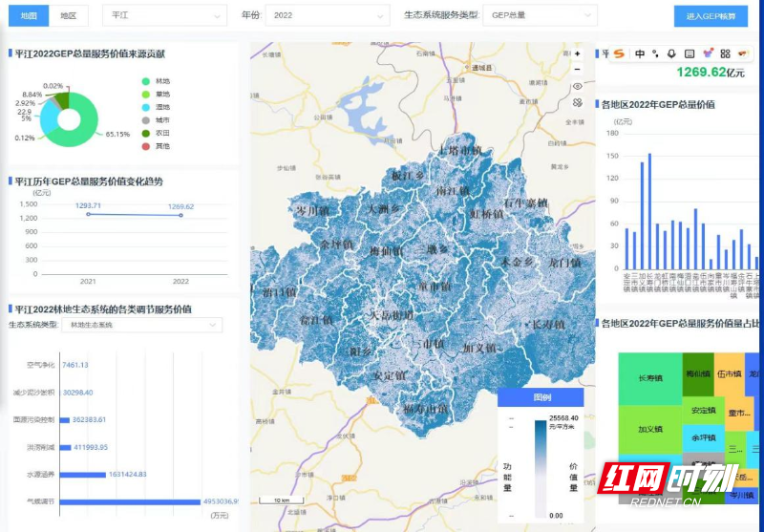Click the Sogou input method S logo
Viewport: 764px width, 532px height.
click(619, 53)
